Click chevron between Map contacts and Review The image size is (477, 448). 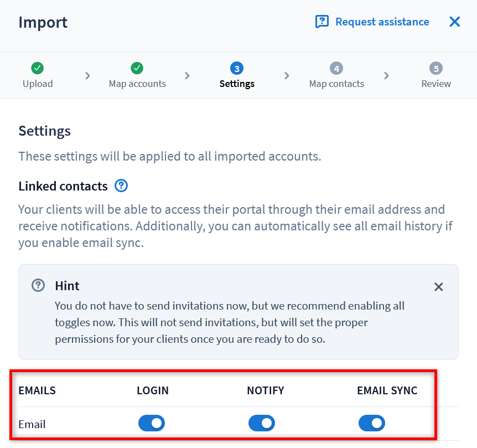(386, 75)
